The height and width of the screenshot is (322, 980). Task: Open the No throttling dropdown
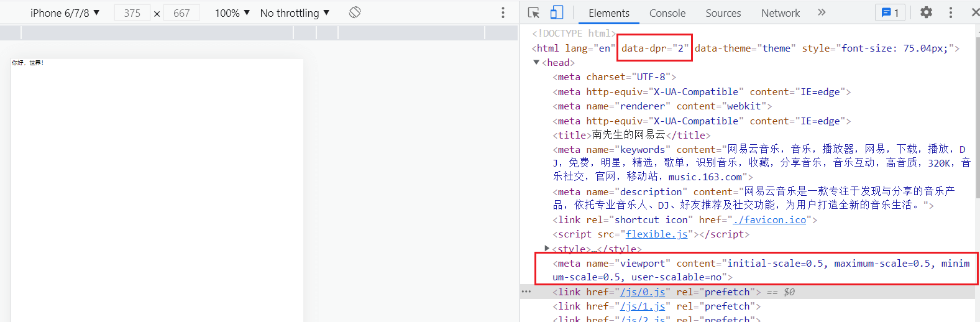(295, 13)
